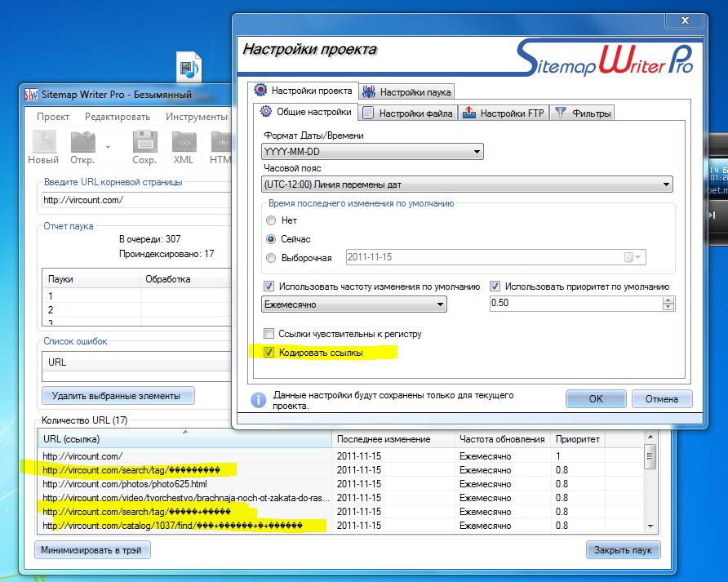
Task: Click the Отмена button
Action: click(x=662, y=399)
